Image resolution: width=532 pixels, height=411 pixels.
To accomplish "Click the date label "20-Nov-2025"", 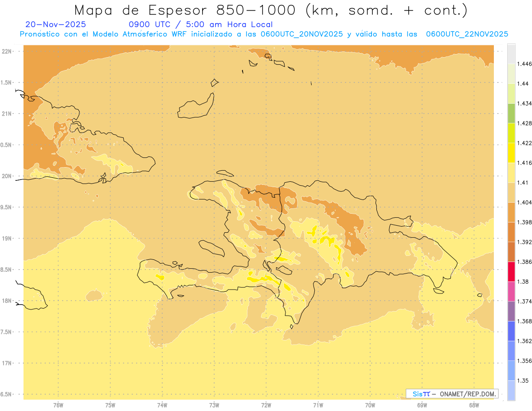I will [x=56, y=25].
